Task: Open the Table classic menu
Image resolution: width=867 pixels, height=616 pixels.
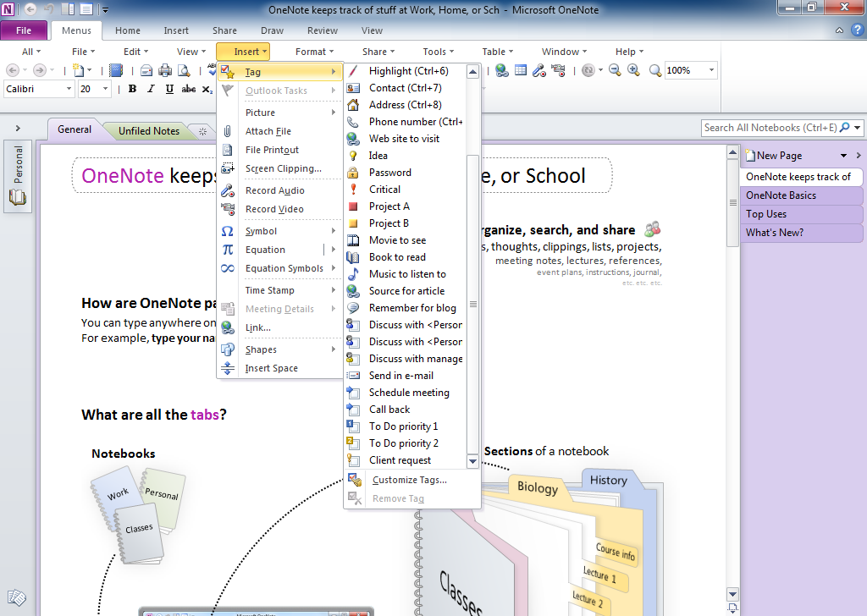Action: click(497, 52)
